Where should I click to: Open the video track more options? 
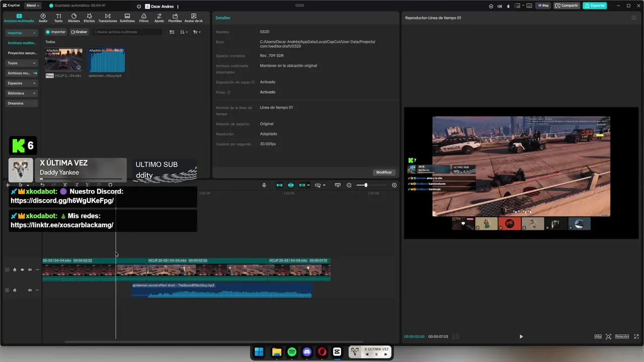coord(37,269)
